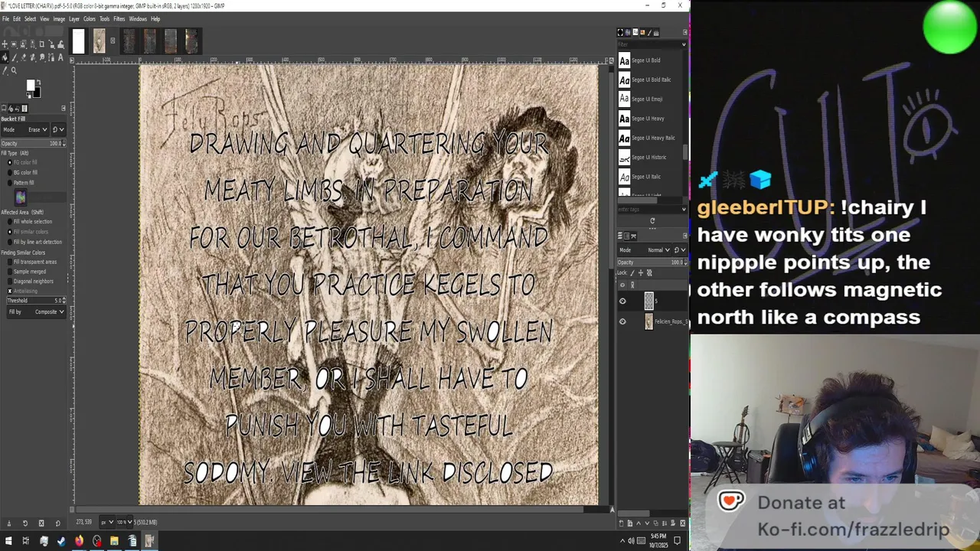Select the Eraser tool
Image resolution: width=980 pixels, height=551 pixels.
click(24, 57)
